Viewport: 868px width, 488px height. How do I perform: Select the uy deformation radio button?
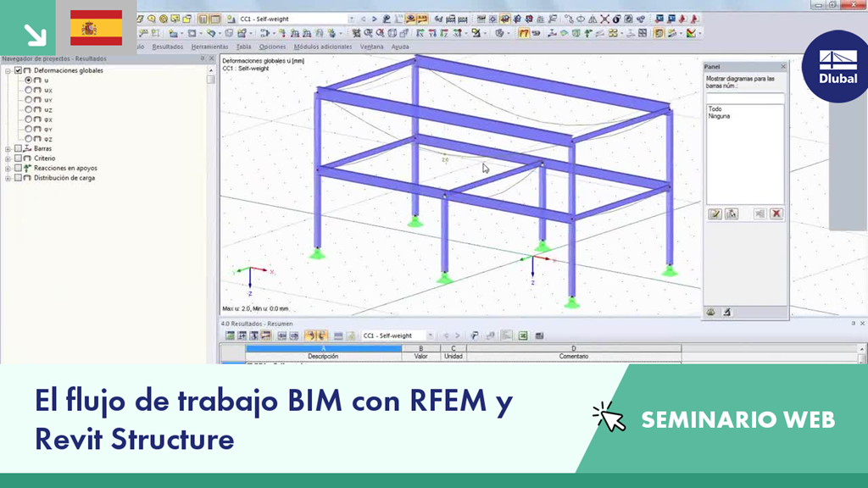28,100
